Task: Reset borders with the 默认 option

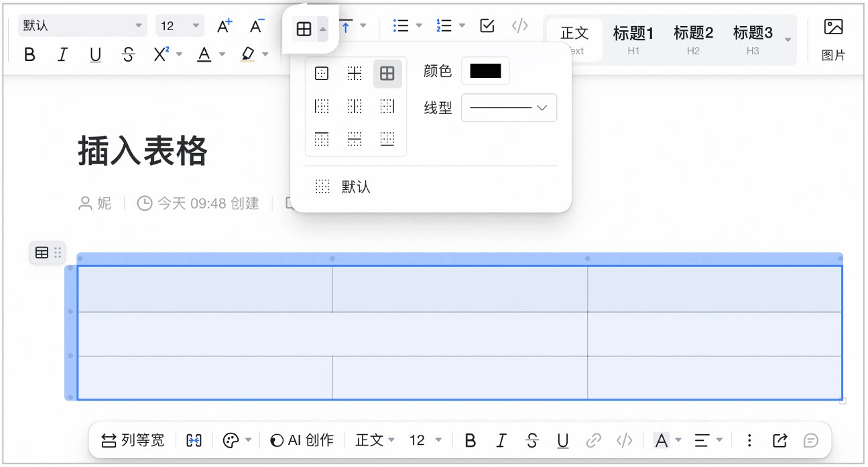Action: pyautogui.click(x=343, y=187)
